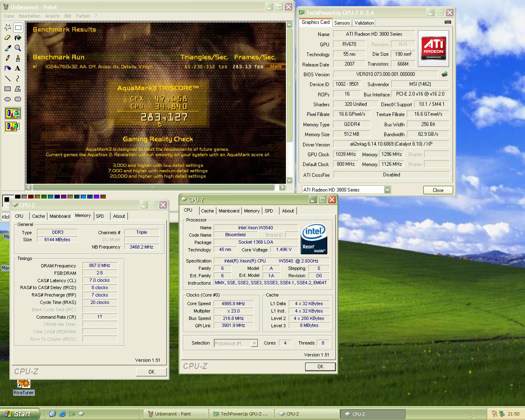The image size is (525, 420).
Task: Select the Text tool in Paint
Action: click(x=18, y=68)
